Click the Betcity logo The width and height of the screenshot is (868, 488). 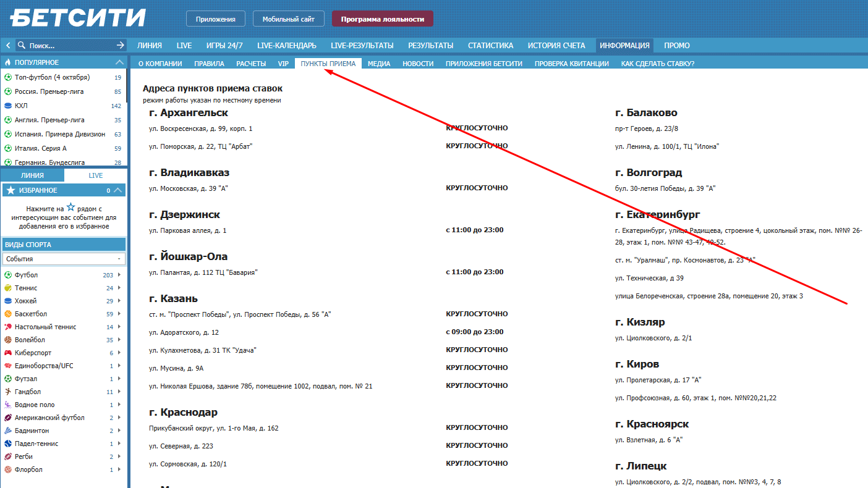(x=78, y=18)
